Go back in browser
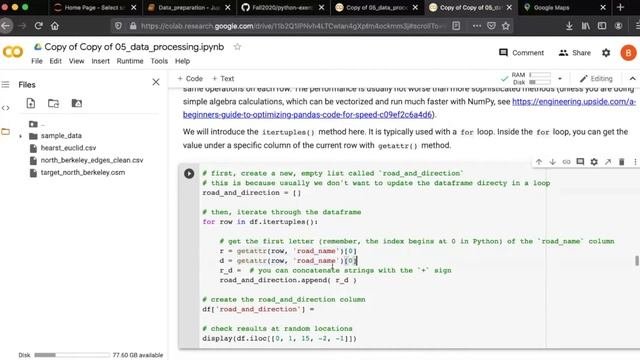The image size is (640, 360). (6, 26)
